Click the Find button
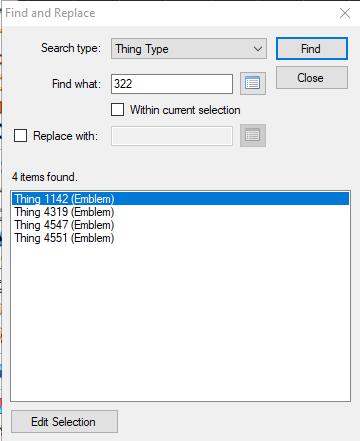 click(x=312, y=49)
